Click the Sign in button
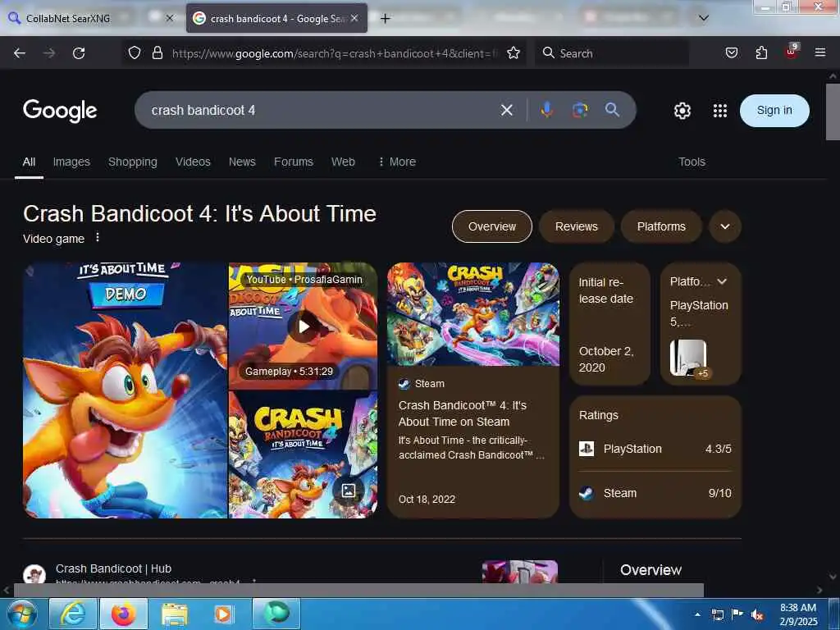 (774, 111)
